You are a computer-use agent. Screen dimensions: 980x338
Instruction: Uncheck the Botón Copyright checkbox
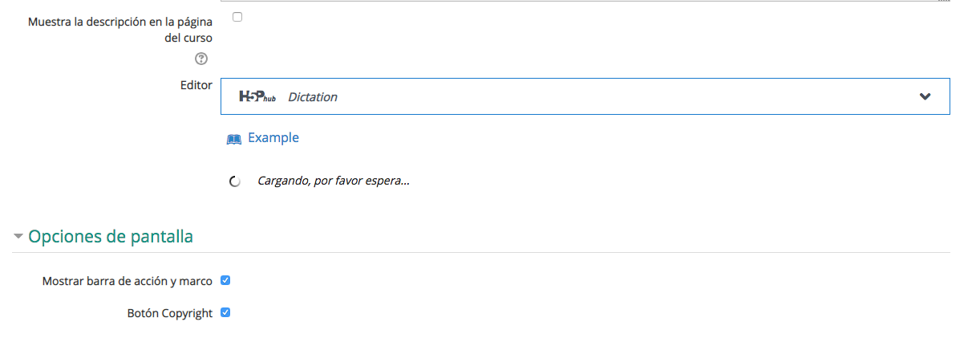pos(225,312)
